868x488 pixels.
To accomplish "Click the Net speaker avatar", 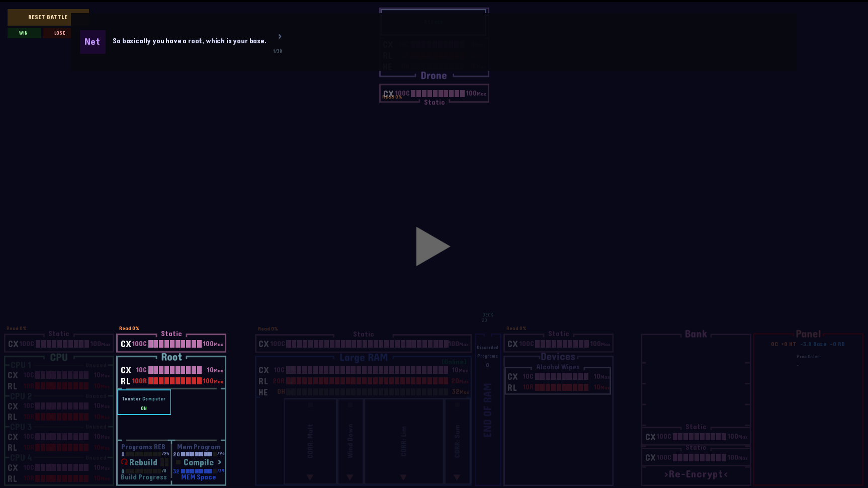I will [x=93, y=42].
